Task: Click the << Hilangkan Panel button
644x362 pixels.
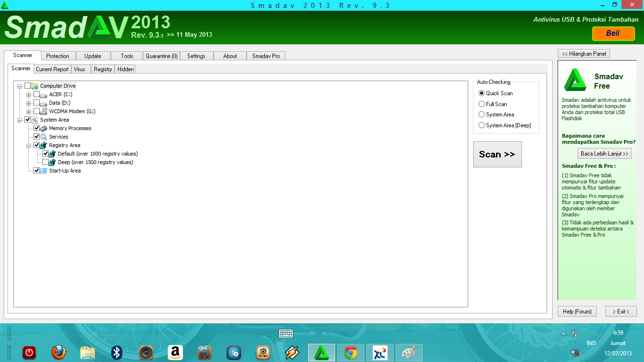Action: [x=584, y=54]
